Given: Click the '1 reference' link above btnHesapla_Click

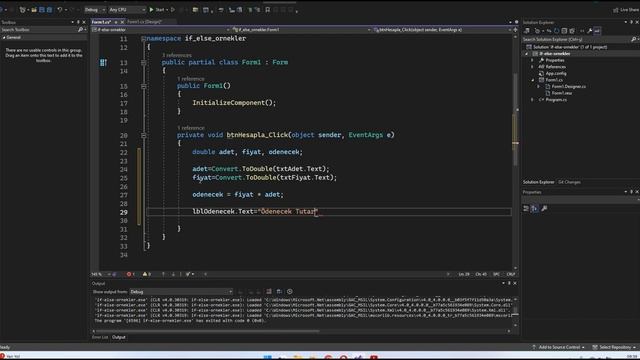Looking at the screenshot, I should pos(191,128).
